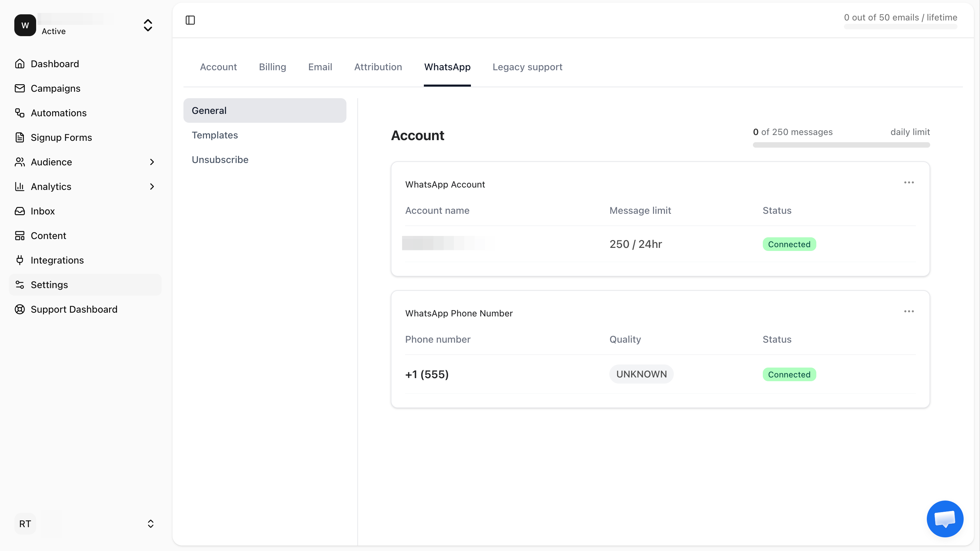The width and height of the screenshot is (980, 551).
Task: Click the 250 / 24hr message limit
Action: 636,244
